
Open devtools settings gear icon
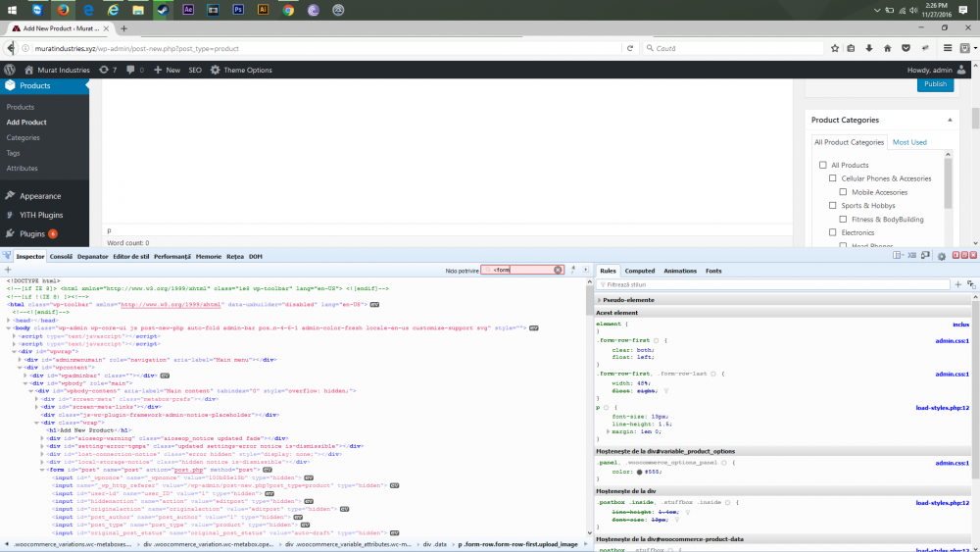tap(941, 256)
